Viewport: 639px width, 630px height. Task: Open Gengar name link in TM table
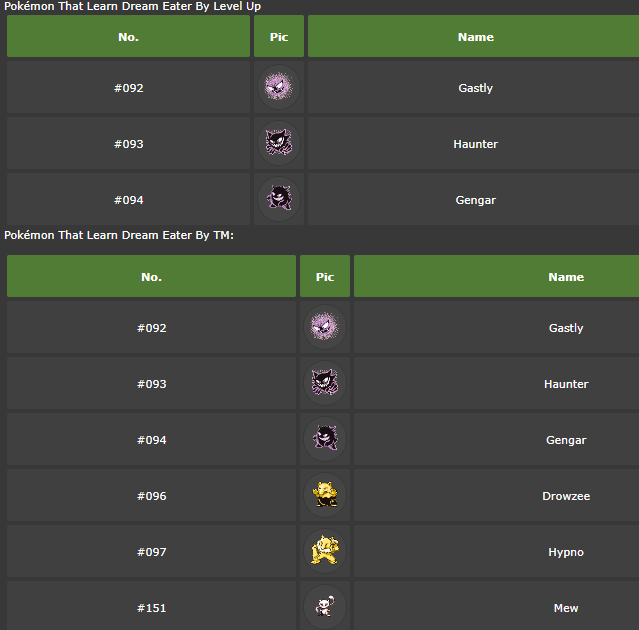[566, 440]
